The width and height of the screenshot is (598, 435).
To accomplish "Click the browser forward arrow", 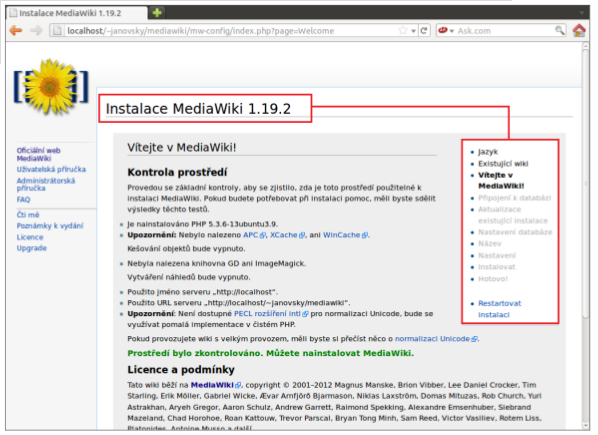I will tap(36, 30).
